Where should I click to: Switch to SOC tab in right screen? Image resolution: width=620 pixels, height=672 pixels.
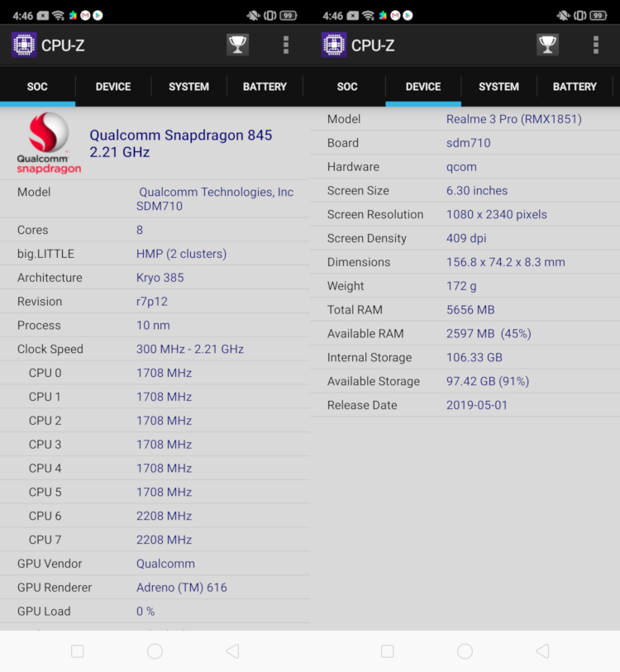point(347,87)
